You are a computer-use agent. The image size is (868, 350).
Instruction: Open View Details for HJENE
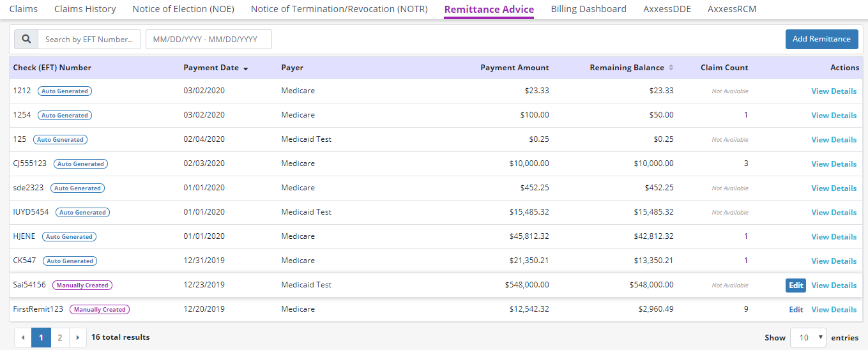[834, 237]
